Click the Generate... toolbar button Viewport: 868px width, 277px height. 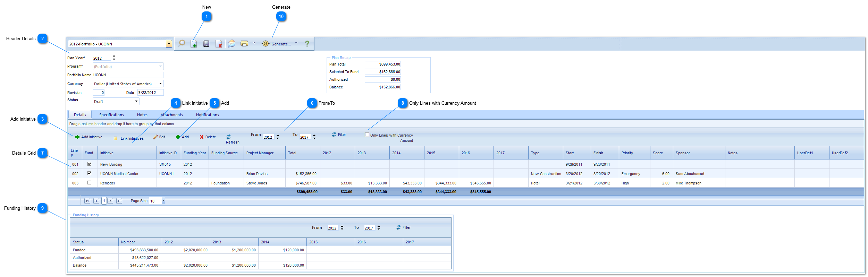click(x=277, y=44)
